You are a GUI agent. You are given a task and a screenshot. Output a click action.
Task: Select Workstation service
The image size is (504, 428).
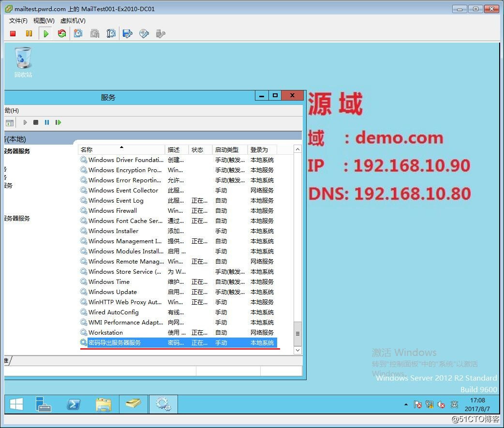[178, 333]
